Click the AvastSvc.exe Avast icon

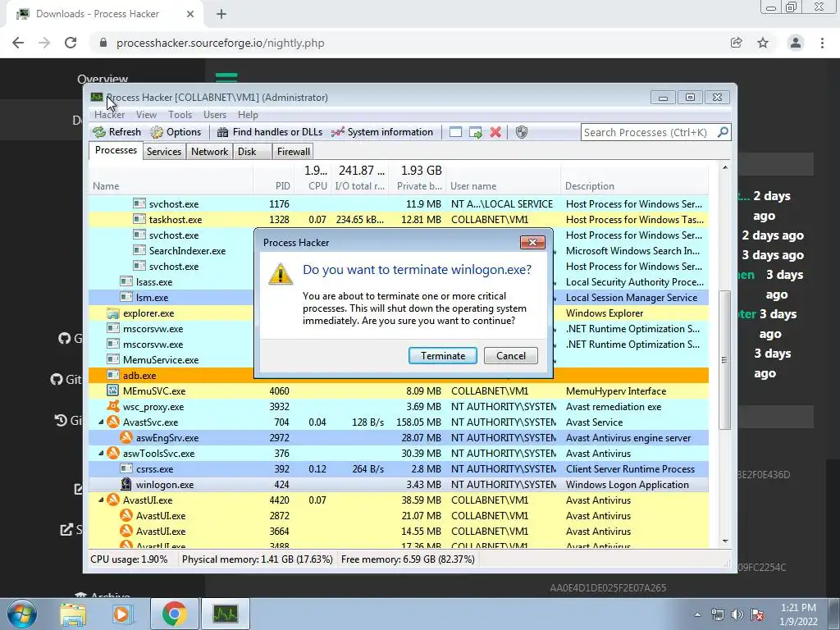[x=113, y=422]
